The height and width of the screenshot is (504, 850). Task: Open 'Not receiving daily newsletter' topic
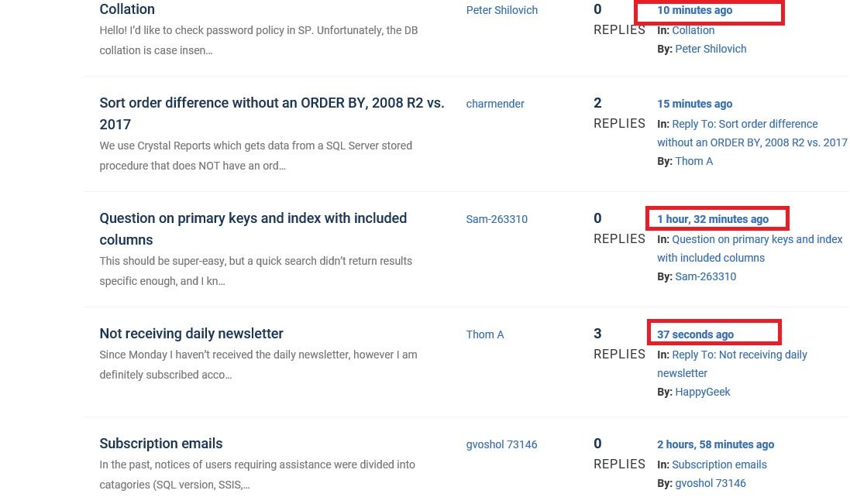click(191, 334)
